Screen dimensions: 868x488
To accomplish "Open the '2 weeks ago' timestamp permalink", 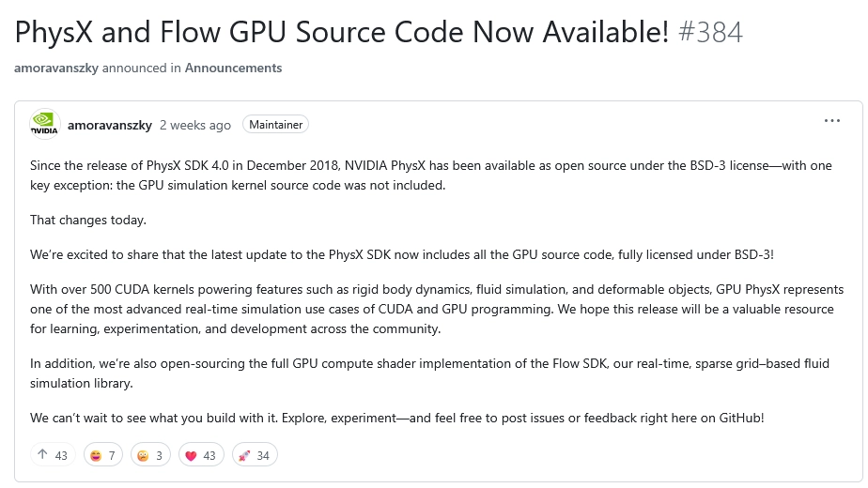I will pyautogui.click(x=194, y=125).
